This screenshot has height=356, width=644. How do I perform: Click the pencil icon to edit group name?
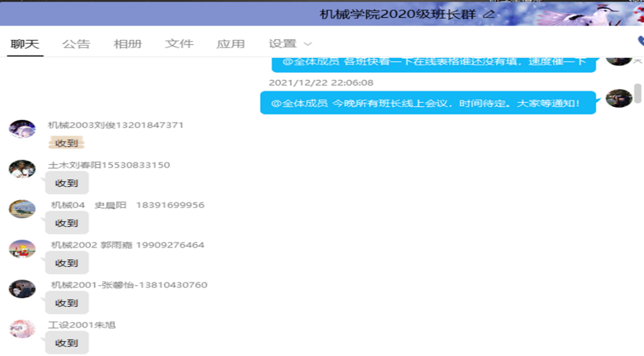click(x=489, y=14)
